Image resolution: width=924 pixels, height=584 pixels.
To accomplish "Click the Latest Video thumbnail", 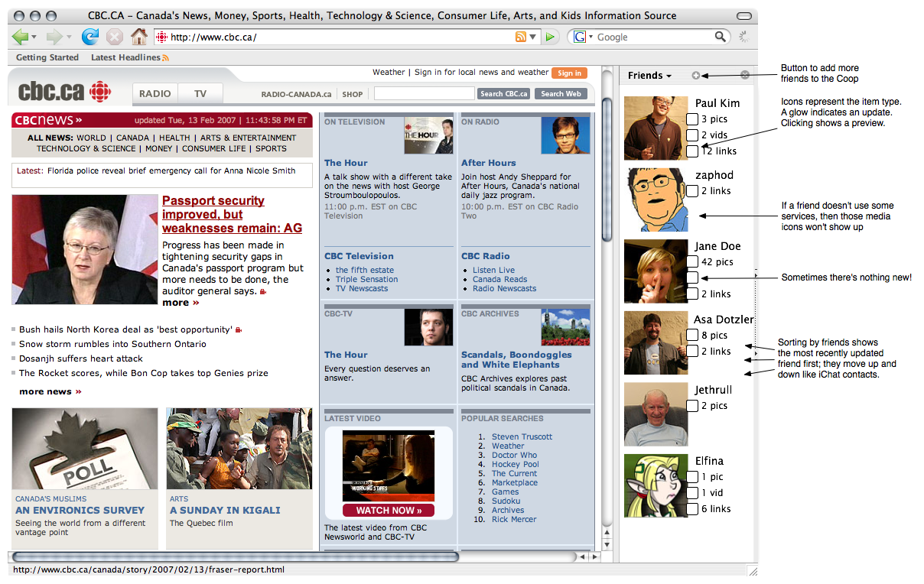I will click(389, 466).
